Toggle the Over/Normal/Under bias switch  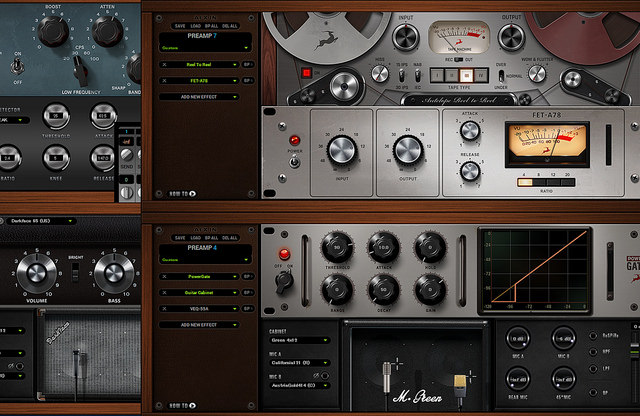tap(501, 76)
